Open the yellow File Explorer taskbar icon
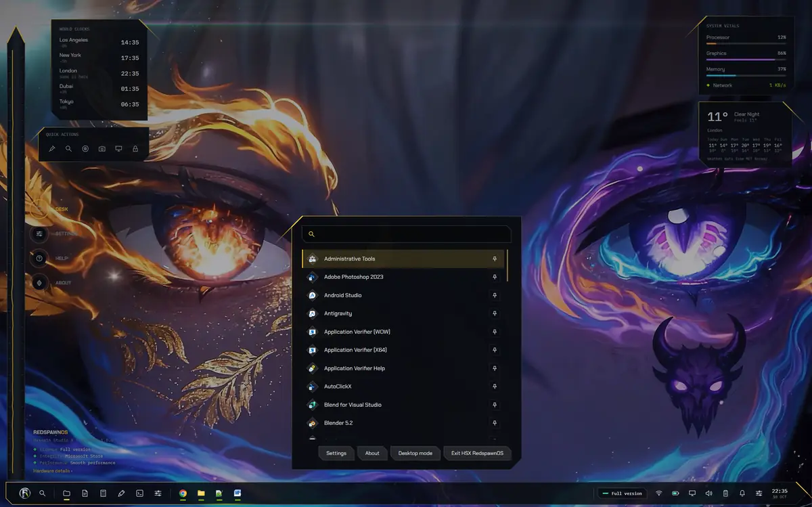812x507 pixels. 201,493
